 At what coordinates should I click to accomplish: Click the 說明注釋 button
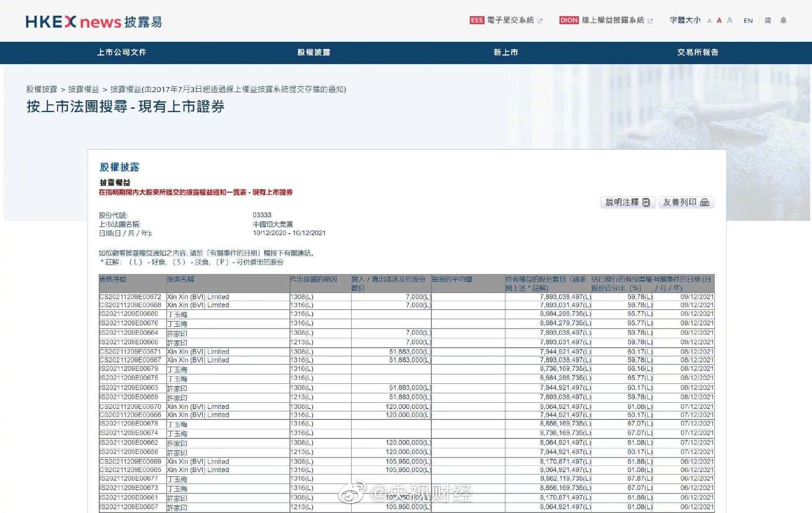point(628,202)
